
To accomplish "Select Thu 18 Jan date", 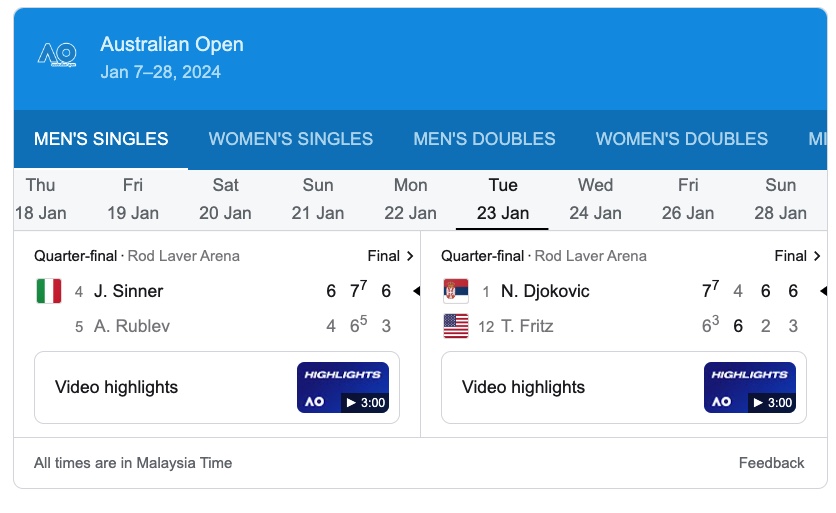I will coord(41,199).
